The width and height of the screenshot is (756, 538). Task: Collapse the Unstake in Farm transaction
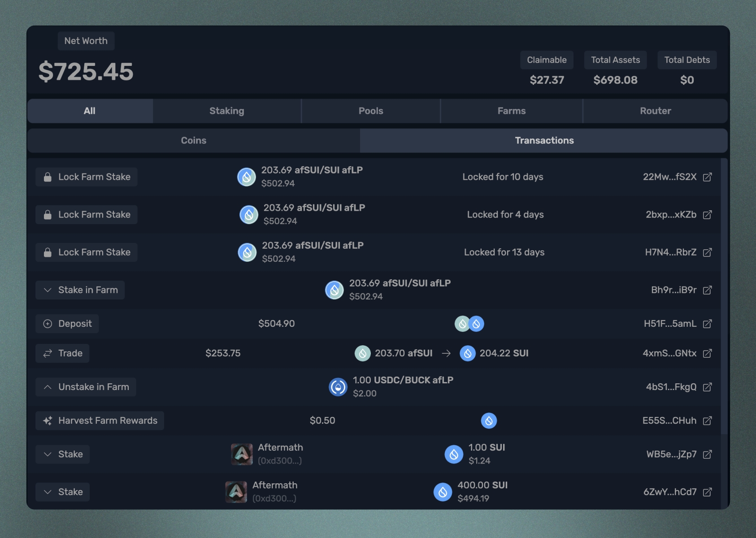point(48,387)
